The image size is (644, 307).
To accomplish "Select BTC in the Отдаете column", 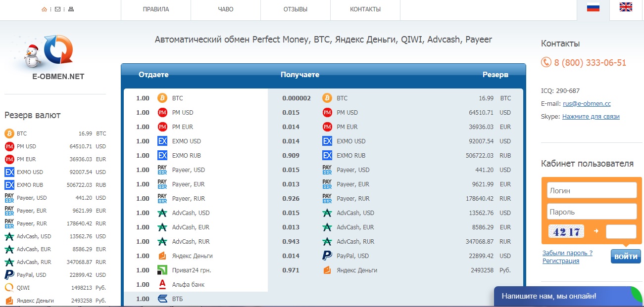I will click(177, 98).
